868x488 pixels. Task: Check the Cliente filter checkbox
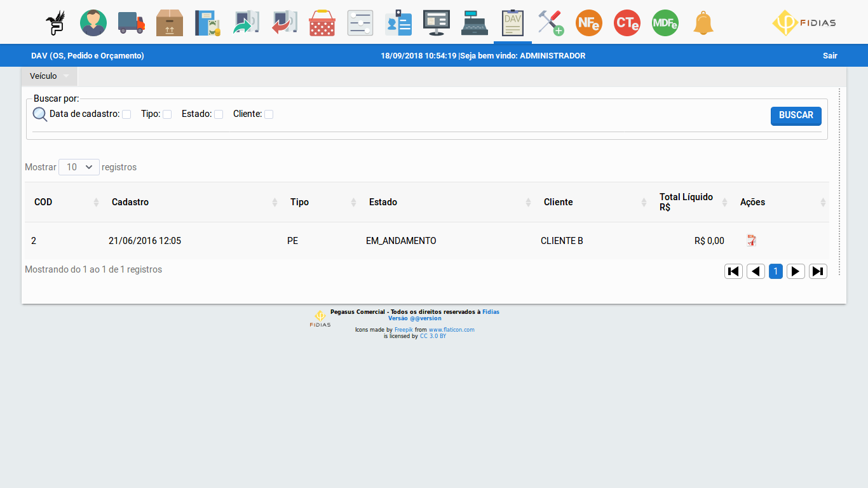tap(269, 114)
